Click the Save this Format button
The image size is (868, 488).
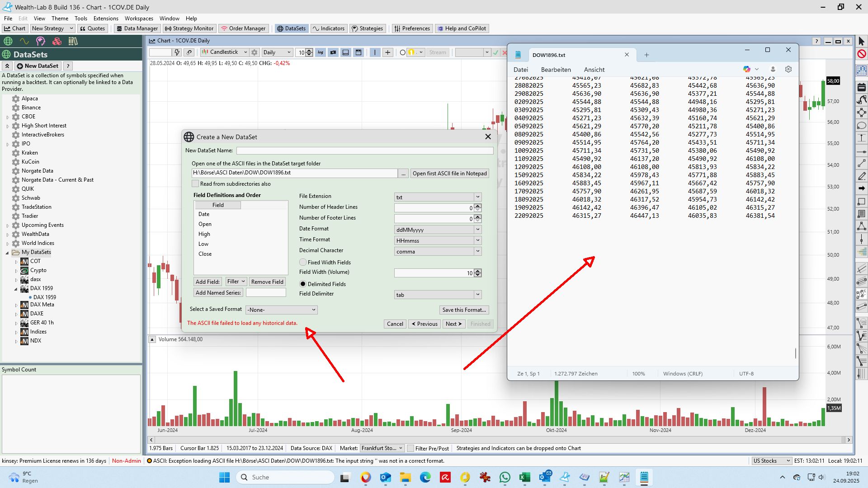(464, 310)
